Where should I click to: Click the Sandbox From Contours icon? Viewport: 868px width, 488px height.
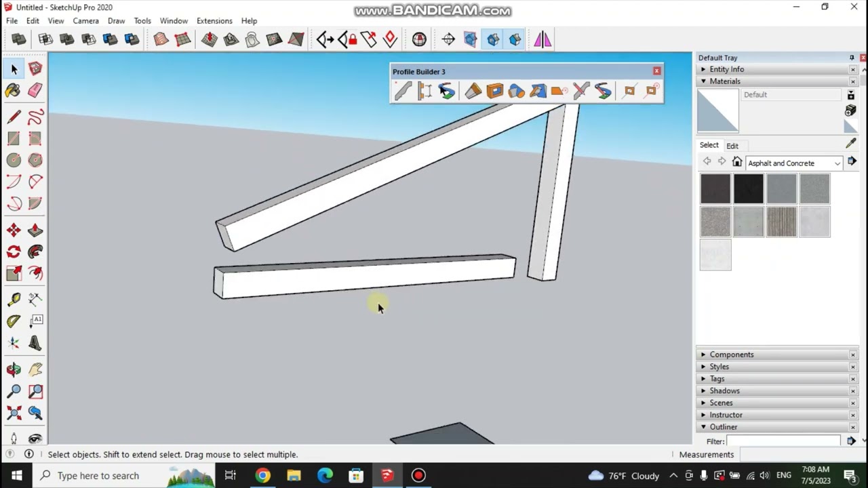[161, 40]
